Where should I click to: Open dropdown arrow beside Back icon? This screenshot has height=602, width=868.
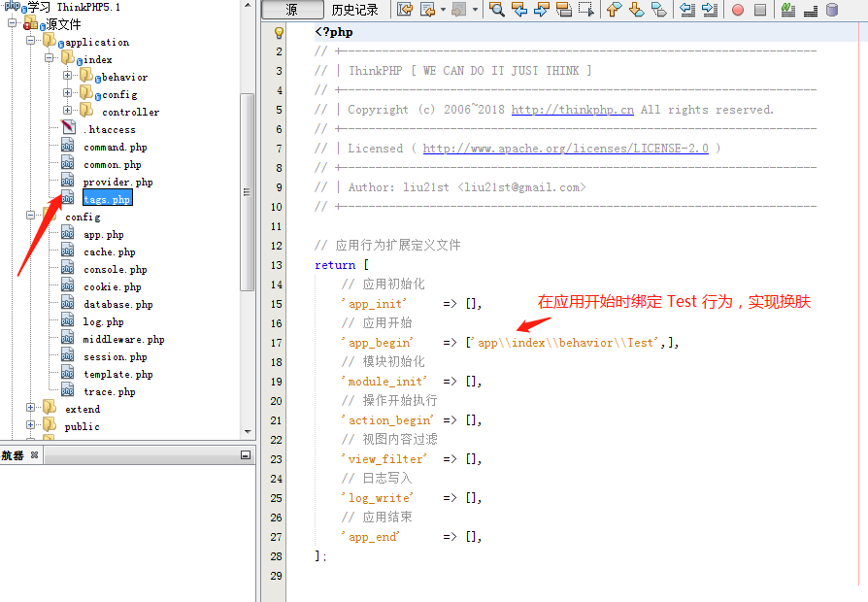(443, 10)
